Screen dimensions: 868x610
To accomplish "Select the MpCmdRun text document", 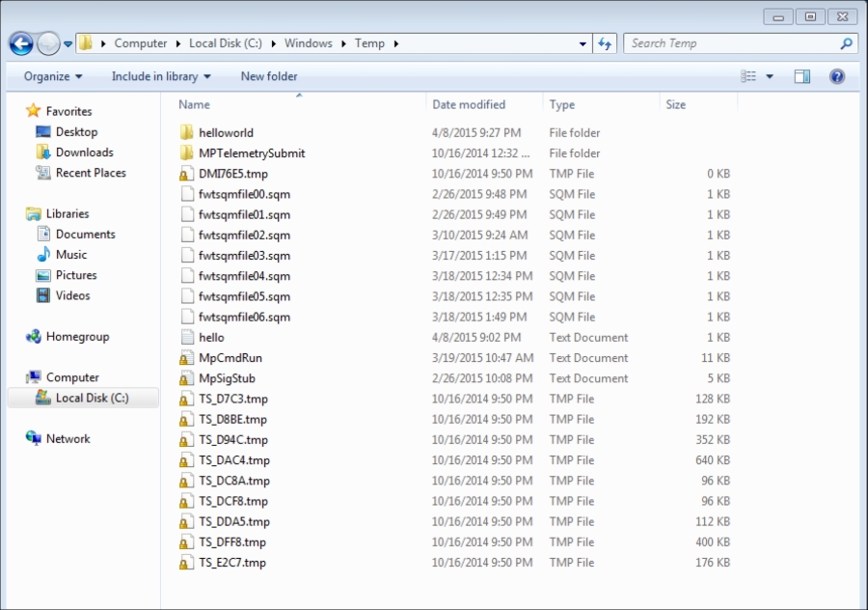I will click(x=230, y=358).
